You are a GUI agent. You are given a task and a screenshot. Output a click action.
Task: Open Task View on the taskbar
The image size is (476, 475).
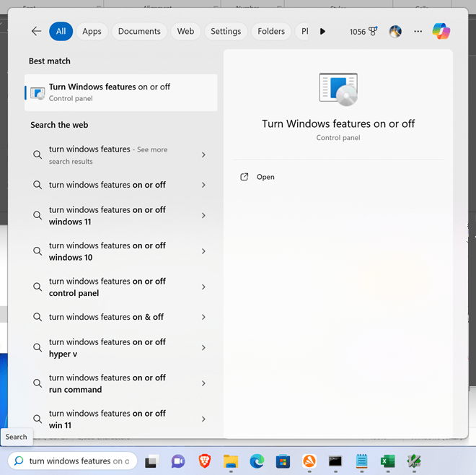(151, 461)
